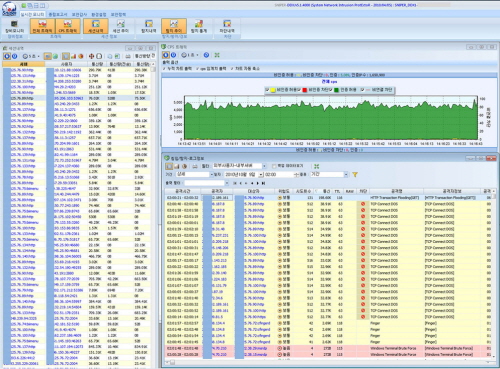Open 출력 필터 dropdown in log panel
This screenshot has width=500, height=369.
click(x=227, y=183)
